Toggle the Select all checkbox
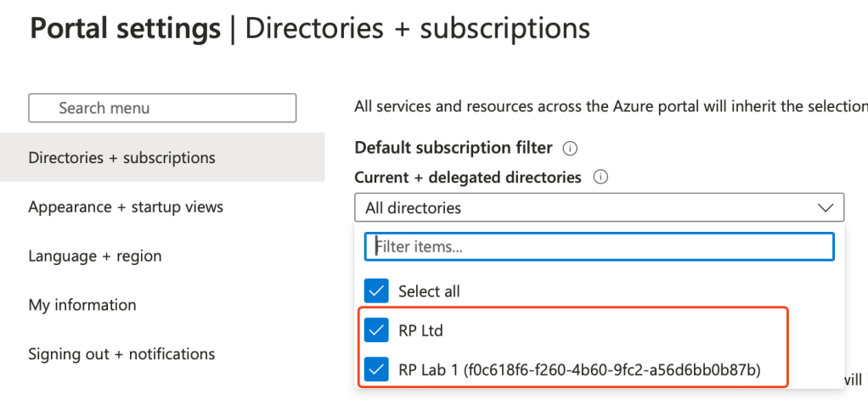 [x=377, y=291]
